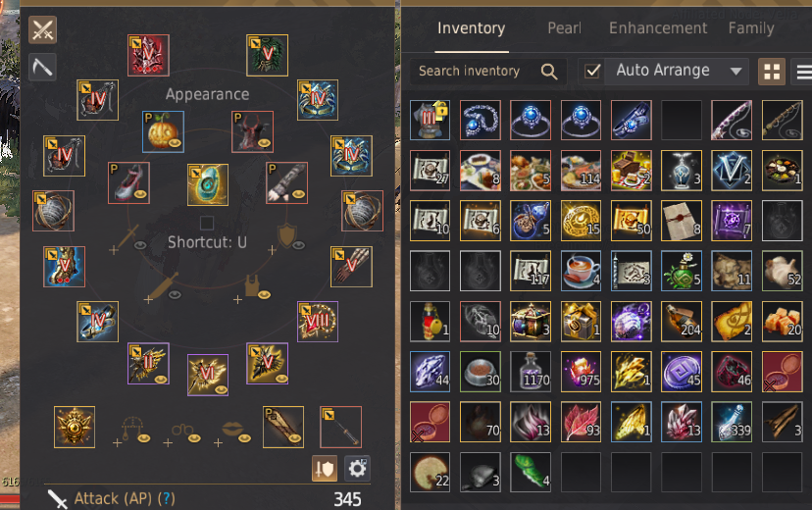Click the coffee cup inventory item
Viewport: 812px width, 510px height.
(581, 271)
